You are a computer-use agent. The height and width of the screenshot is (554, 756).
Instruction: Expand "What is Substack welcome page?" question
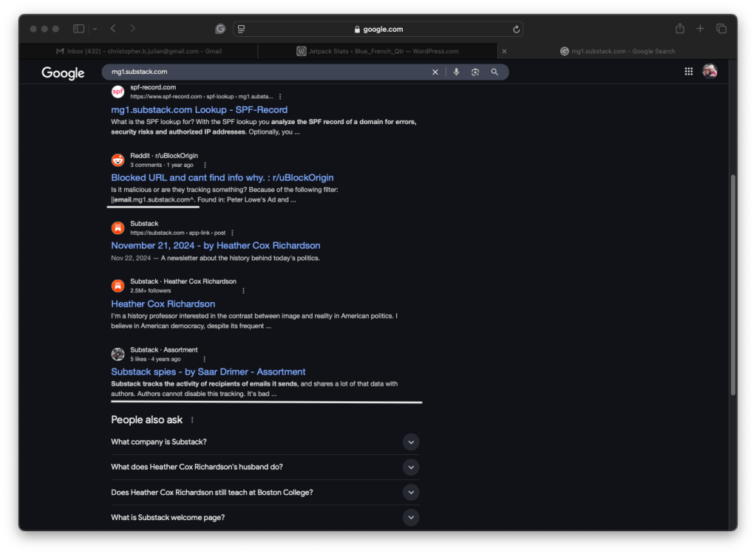click(411, 517)
